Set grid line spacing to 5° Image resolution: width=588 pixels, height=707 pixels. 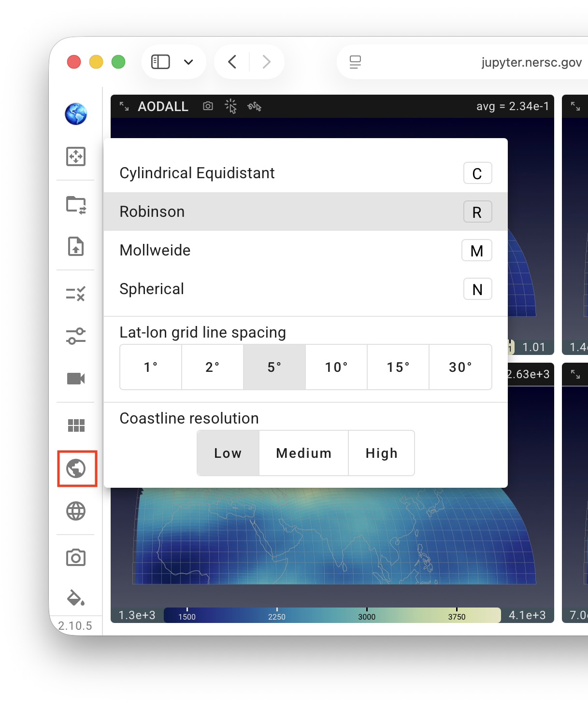click(274, 367)
